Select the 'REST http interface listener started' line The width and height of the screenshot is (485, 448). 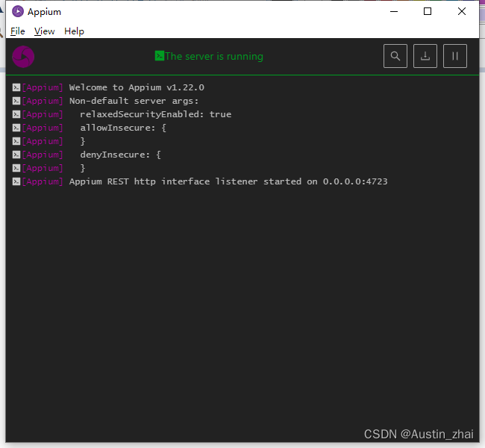228,181
